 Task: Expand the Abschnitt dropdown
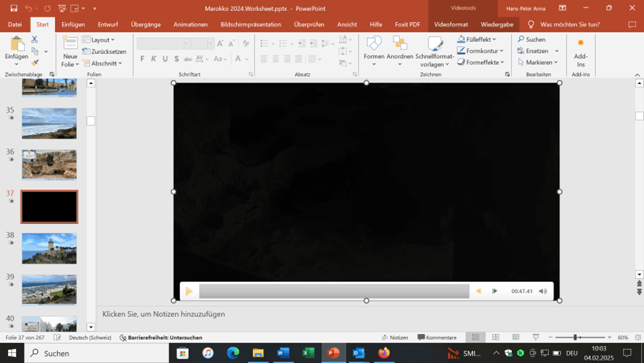(x=103, y=63)
